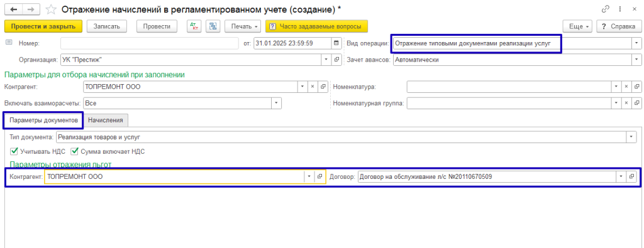Expand the Организация dropdown list
Viewport: 644px width, 248px height.
[x=326, y=60]
